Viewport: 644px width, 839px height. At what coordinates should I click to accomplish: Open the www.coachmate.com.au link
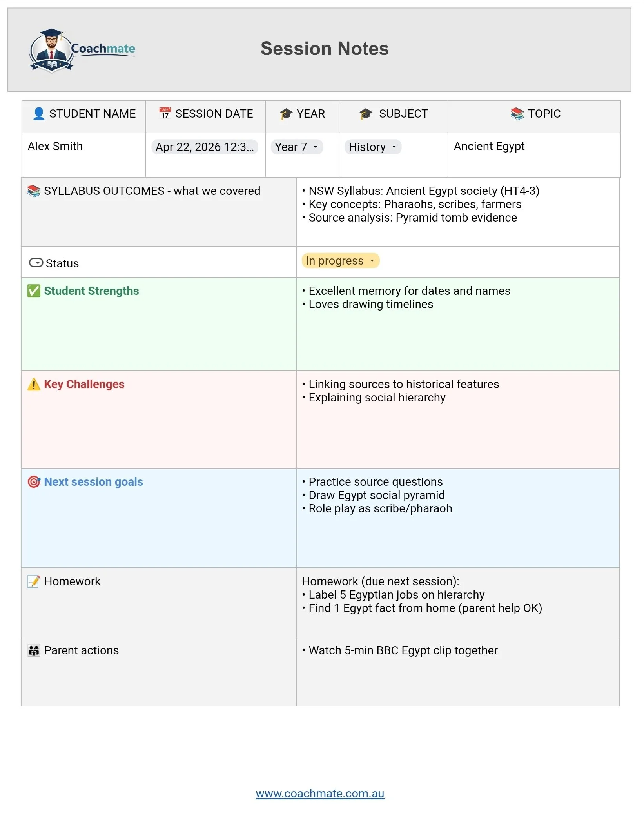pyautogui.click(x=320, y=794)
